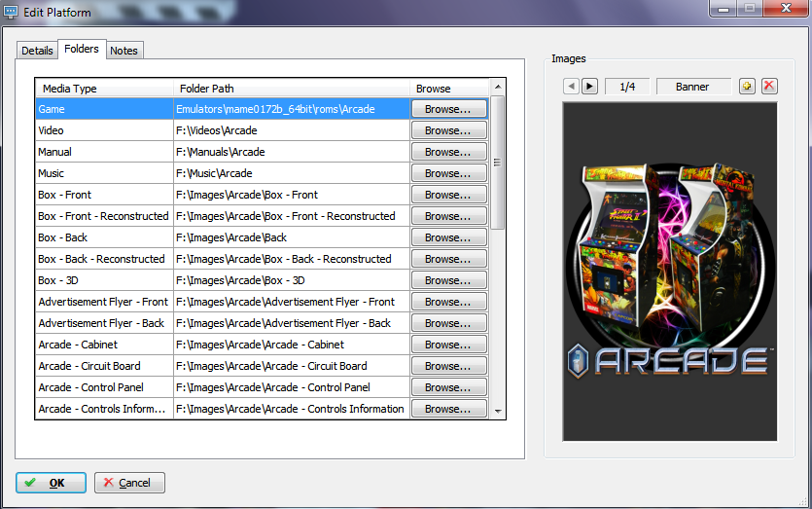Browse for the Manual folder
Image resolution: width=812 pixels, height=509 pixels.
coord(449,152)
